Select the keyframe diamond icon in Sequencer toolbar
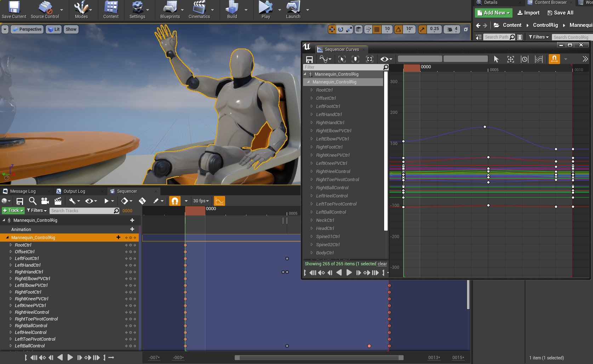Image resolution: width=593 pixels, height=364 pixels. (x=125, y=201)
